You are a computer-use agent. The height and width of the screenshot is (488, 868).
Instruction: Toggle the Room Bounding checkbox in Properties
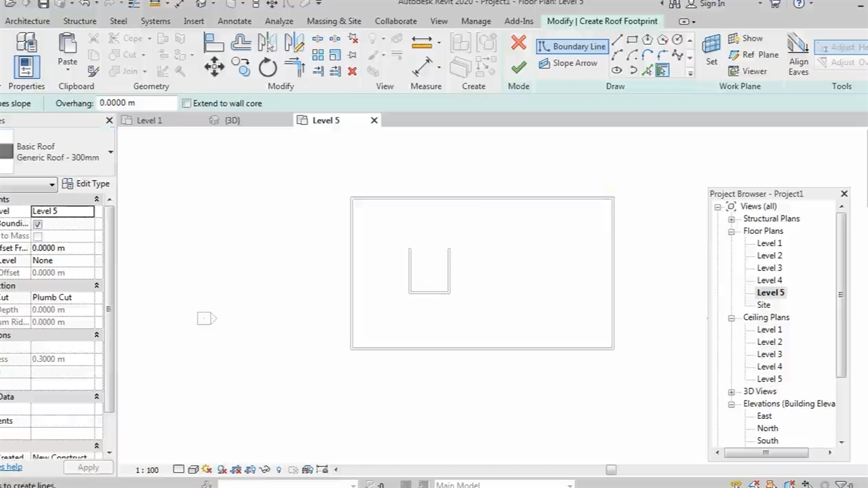click(38, 224)
